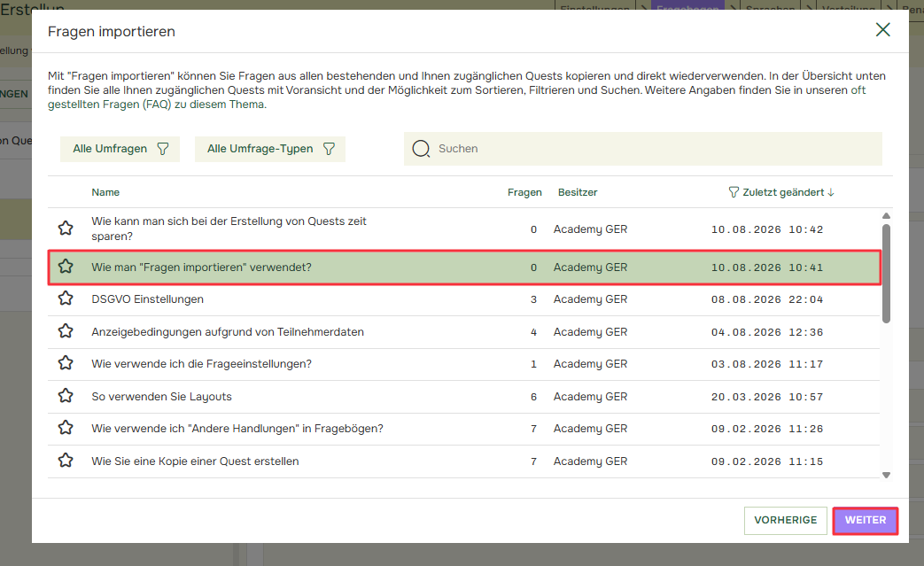
Task: Select 'Anzeigebedingungen aufgrund von Teilnehmerdaten' quest
Action: click(x=463, y=332)
